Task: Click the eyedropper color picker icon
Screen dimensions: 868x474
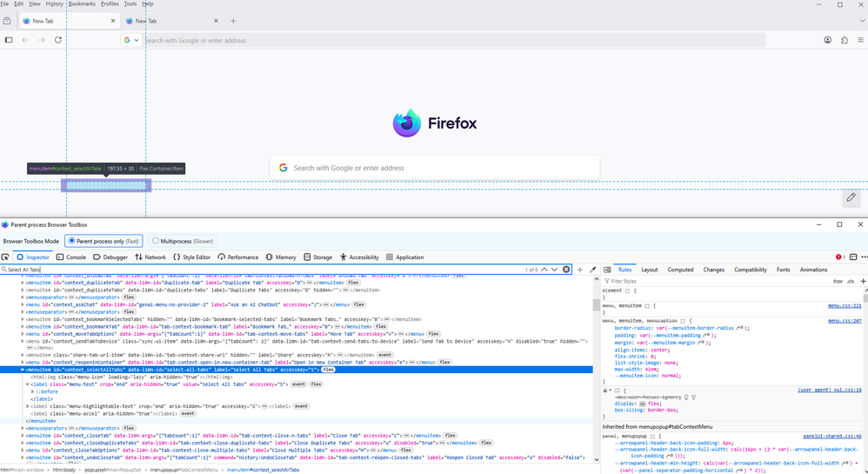Action: tap(593, 270)
